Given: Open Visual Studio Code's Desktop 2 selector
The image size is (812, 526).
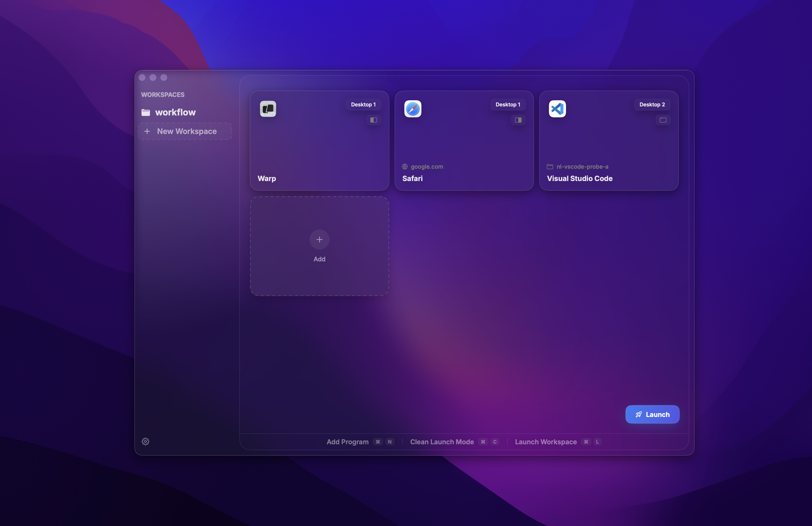Looking at the screenshot, I should [652, 105].
